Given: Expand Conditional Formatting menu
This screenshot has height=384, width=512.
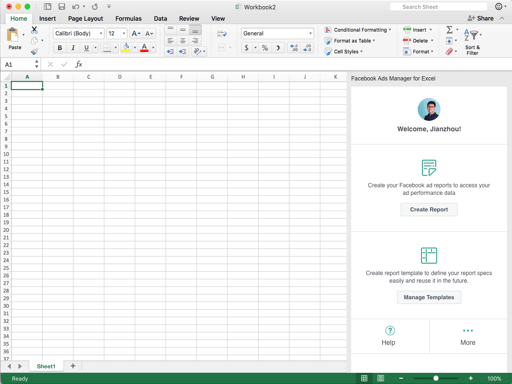Looking at the screenshot, I should pyautogui.click(x=358, y=30).
